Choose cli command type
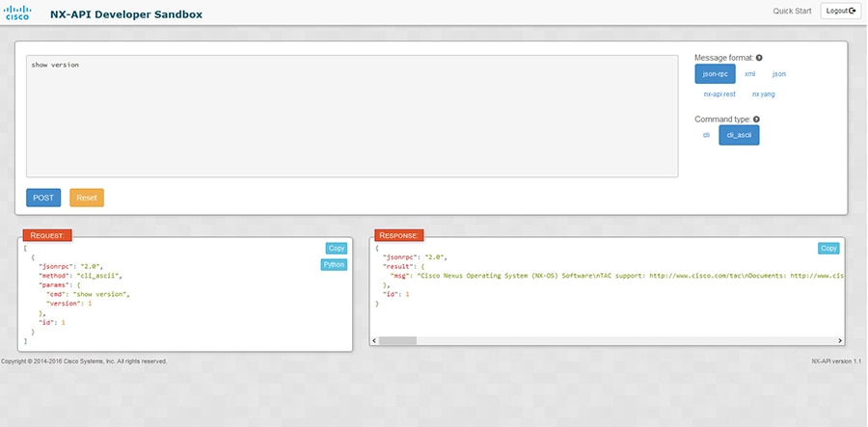The image size is (868, 427). 706,135
